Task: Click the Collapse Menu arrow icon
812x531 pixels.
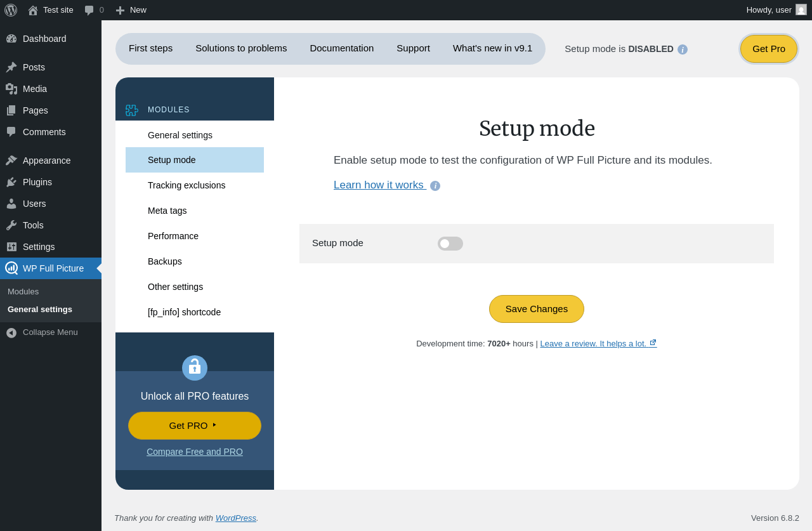Action: coord(11,332)
